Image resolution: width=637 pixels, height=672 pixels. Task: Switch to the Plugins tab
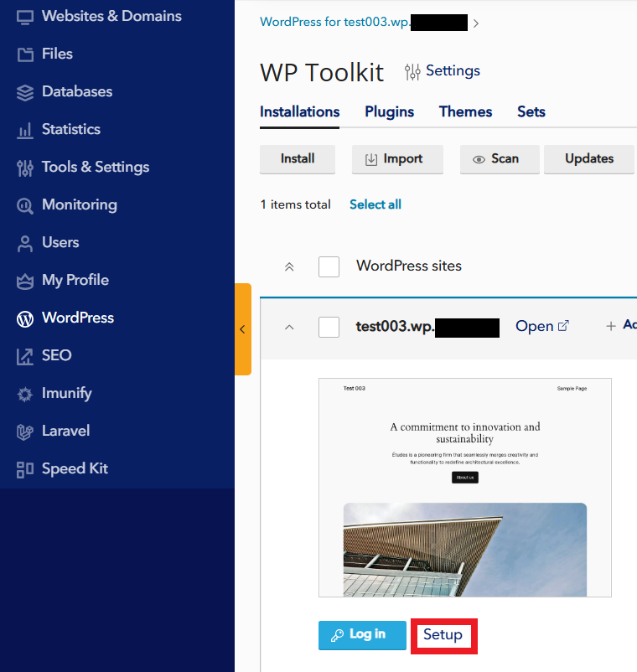[x=389, y=111]
